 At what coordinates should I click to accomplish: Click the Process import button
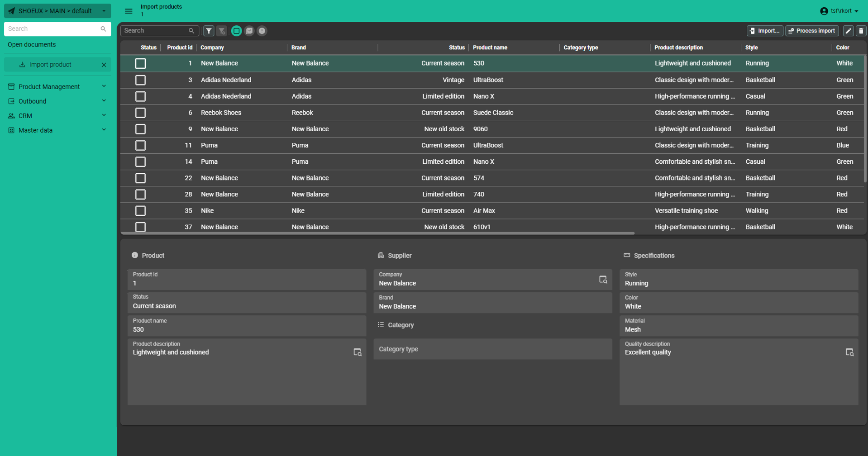(812, 31)
